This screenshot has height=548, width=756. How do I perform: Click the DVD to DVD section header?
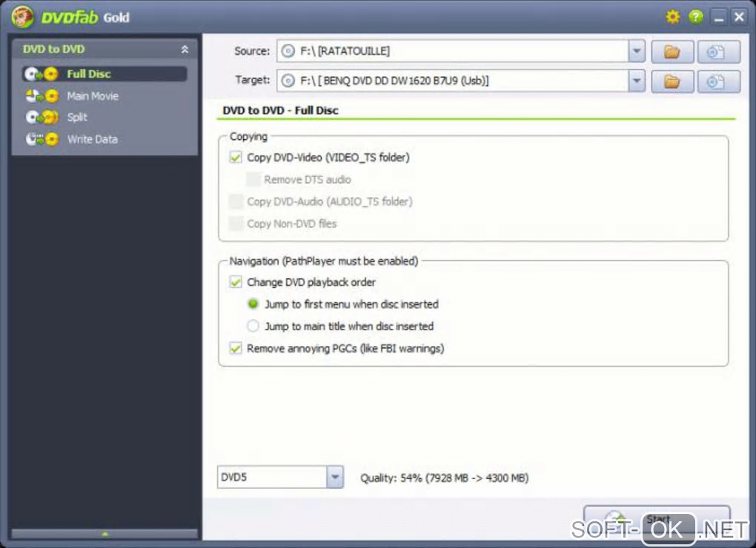click(x=105, y=49)
